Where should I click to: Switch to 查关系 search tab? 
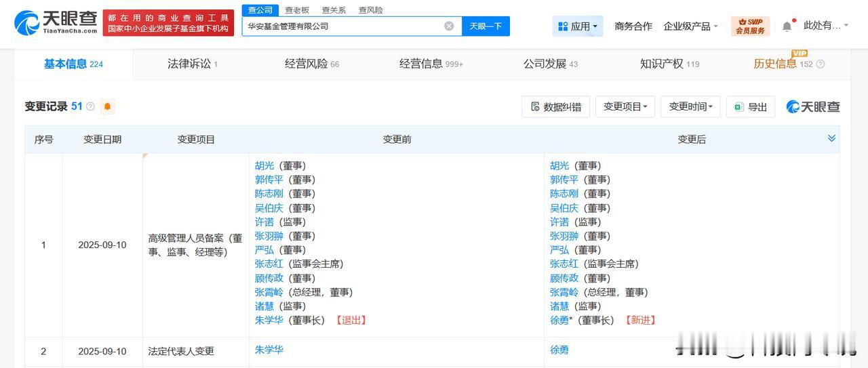334,10
